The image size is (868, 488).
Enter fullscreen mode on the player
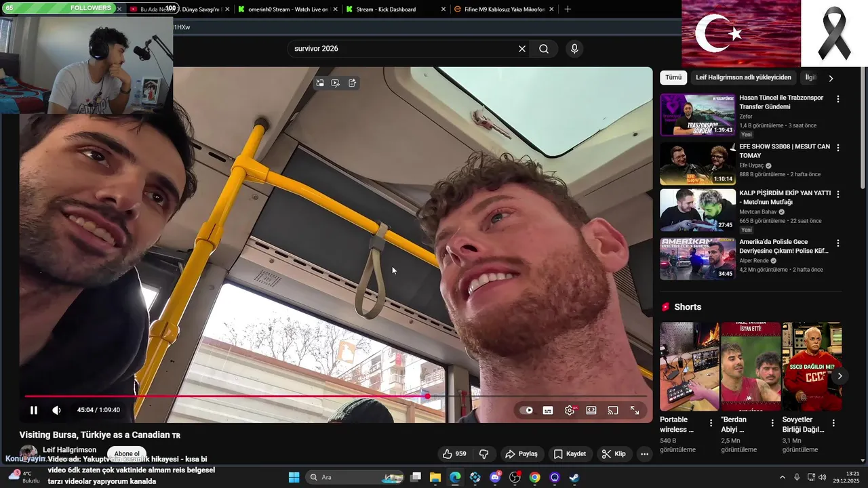click(x=635, y=410)
